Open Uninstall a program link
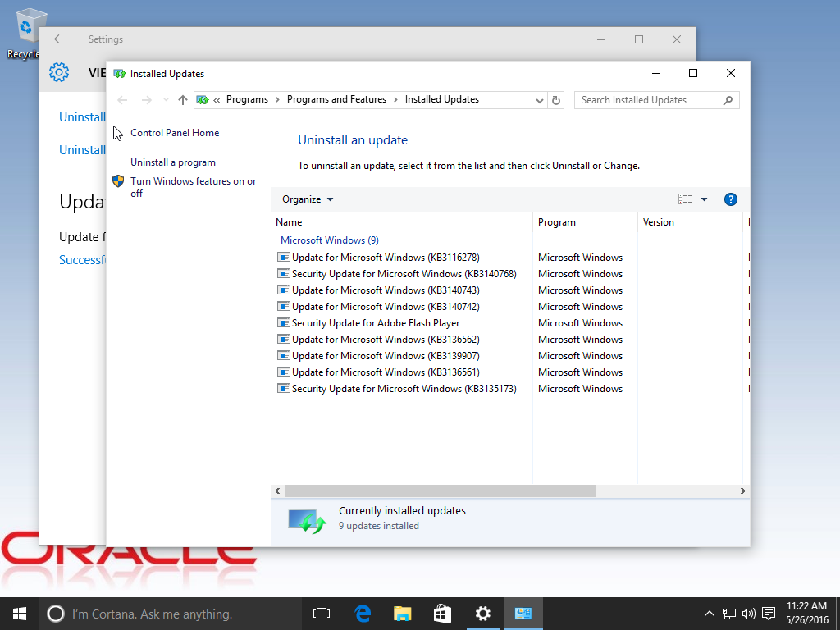This screenshot has width=840, height=630. (x=173, y=162)
